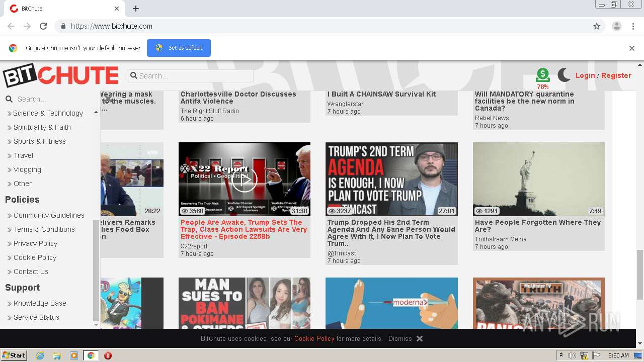Image resolution: width=644 pixels, height=362 pixels.
Task: Click Set as default button
Action: pos(179,48)
